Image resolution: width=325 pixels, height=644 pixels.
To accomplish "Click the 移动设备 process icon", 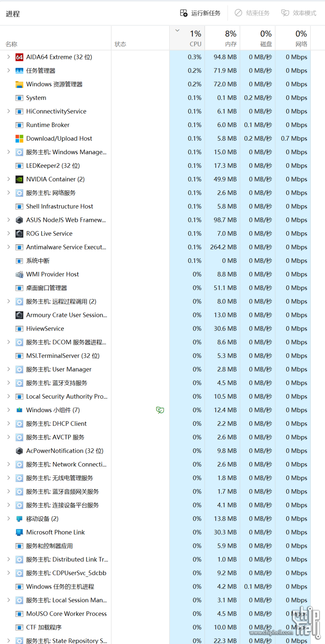I will pyautogui.click(x=20, y=519).
